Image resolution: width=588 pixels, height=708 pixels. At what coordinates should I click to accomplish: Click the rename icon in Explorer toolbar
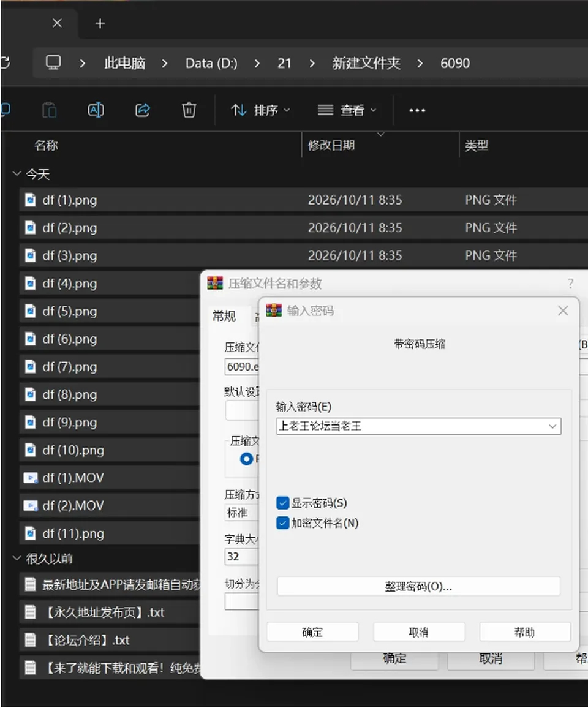[x=96, y=110]
